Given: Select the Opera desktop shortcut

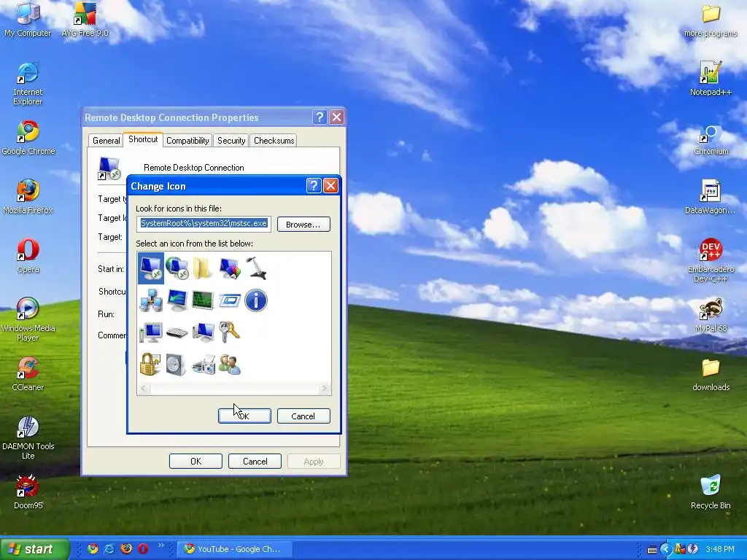Looking at the screenshot, I should 28,256.
